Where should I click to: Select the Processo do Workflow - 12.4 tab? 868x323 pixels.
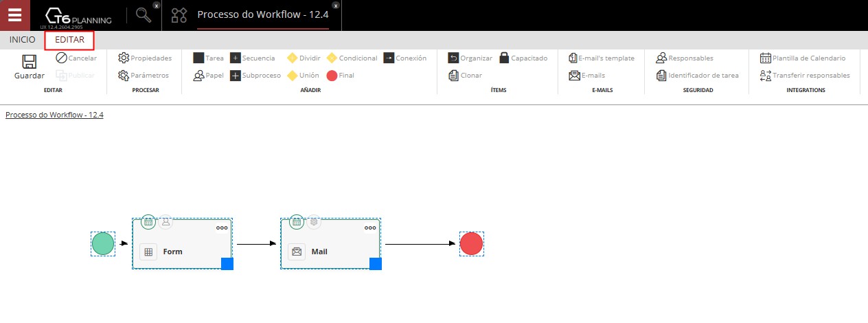point(263,14)
